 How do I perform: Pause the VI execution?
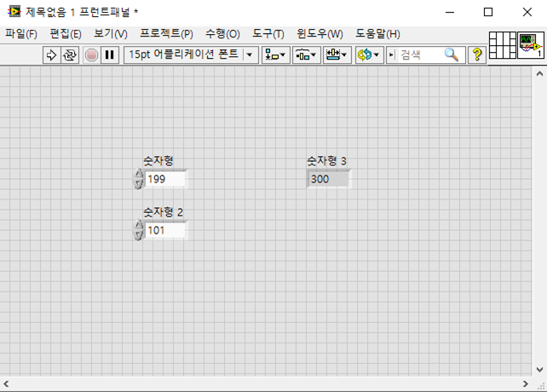point(110,55)
